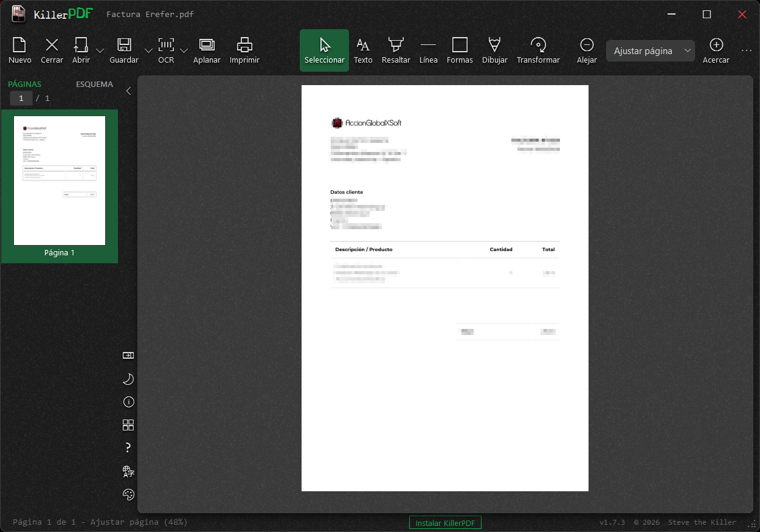Click the v1.7.3 version text
This screenshot has height=532, width=760.
[x=612, y=522]
